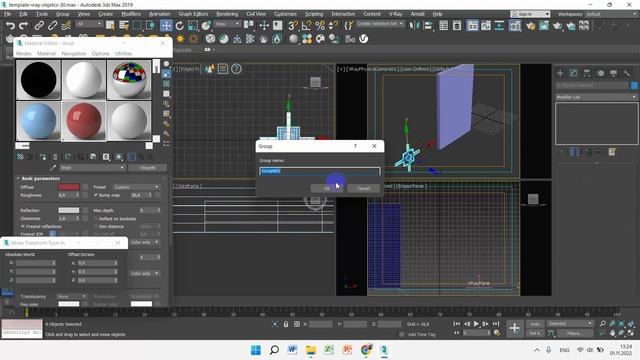640x360 pixels.
Task: Click the red Diffuse color swatch
Action: coord(69,187)
